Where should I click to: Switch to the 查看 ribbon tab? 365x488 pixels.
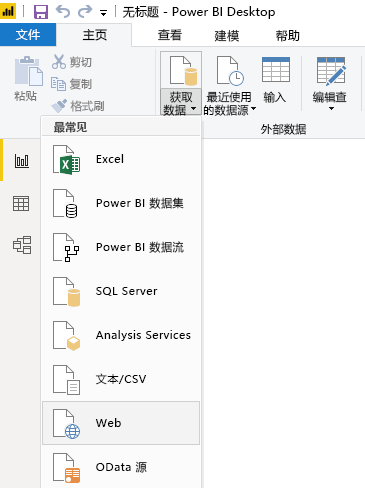[x=170, y=35]
